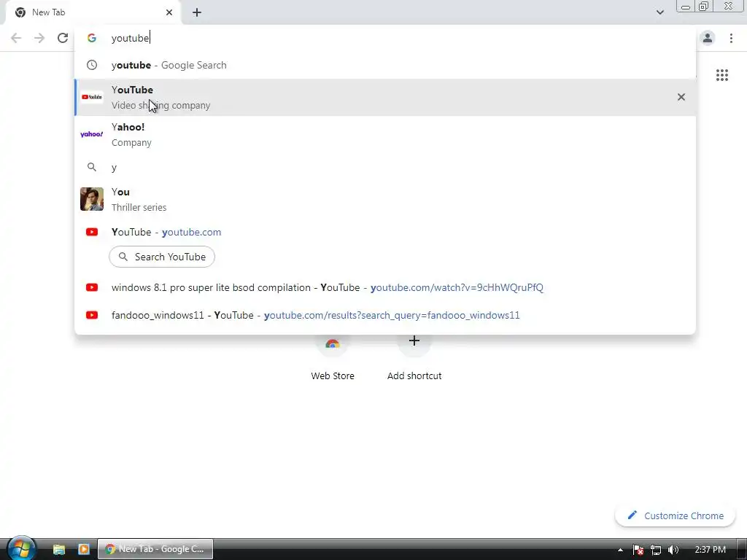Click the YouTube logo in Video sharing company row
Image resolution: width=747 pixels, height=560 pixels.
click(x=92, y=97)
